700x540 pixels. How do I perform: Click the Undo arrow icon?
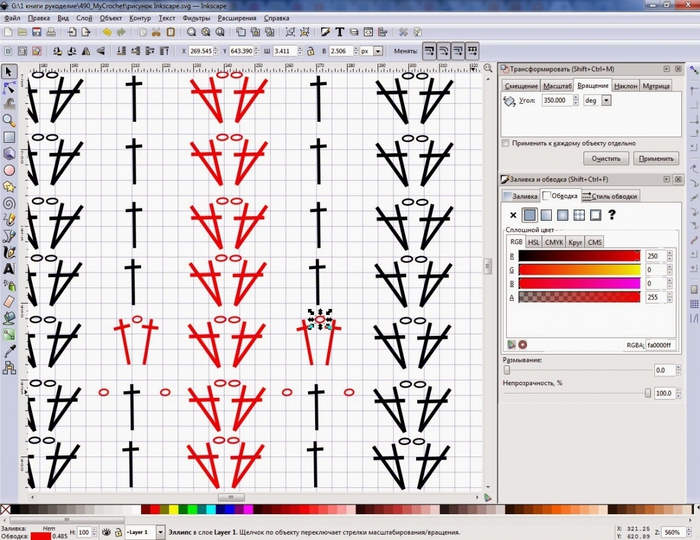pyautogui.click(x=107, y=32)
